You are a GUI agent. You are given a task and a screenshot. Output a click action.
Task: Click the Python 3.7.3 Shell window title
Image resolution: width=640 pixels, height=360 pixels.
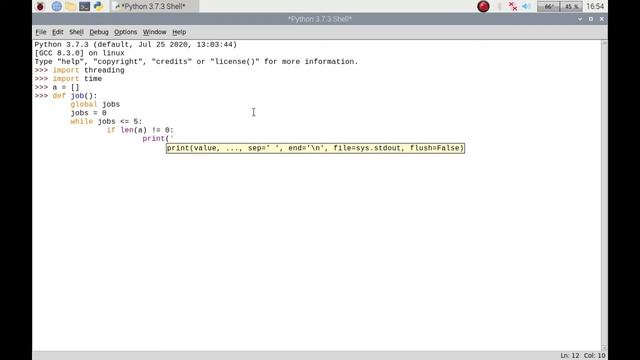320,19
